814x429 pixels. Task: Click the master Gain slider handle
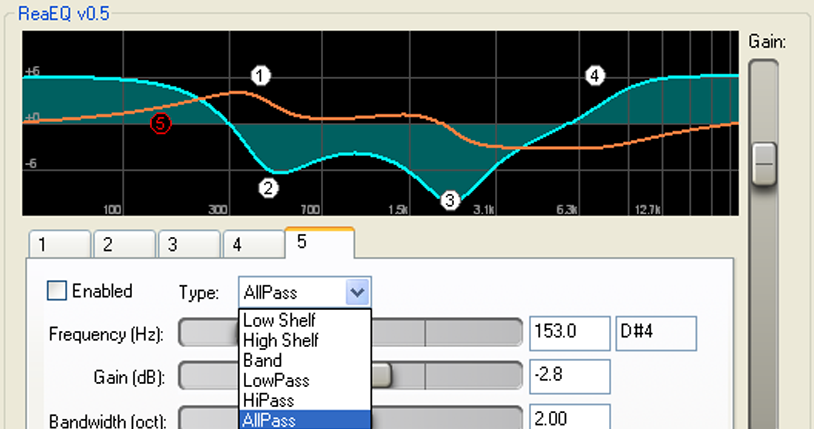(764, 160)
